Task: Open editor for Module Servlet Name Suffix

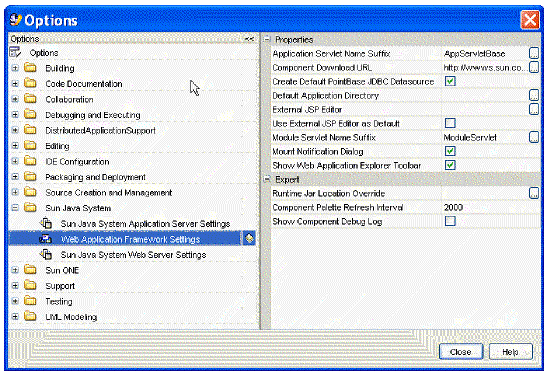Action: click(534, 137)
